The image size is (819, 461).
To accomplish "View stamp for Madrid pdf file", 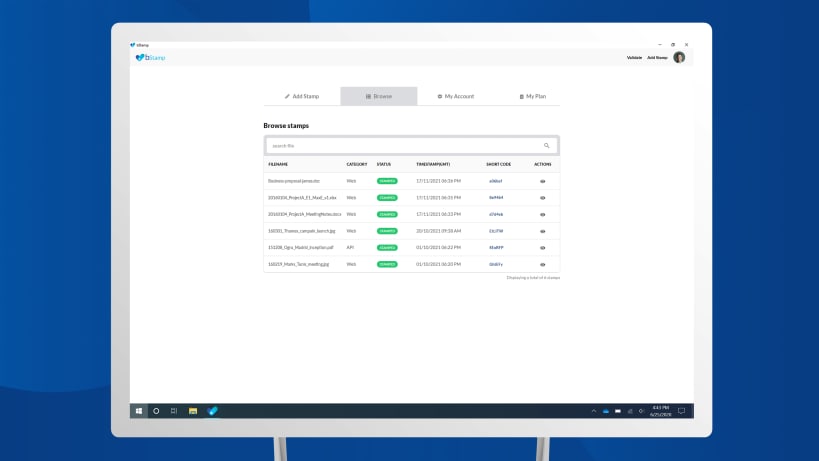I will 542,248.
